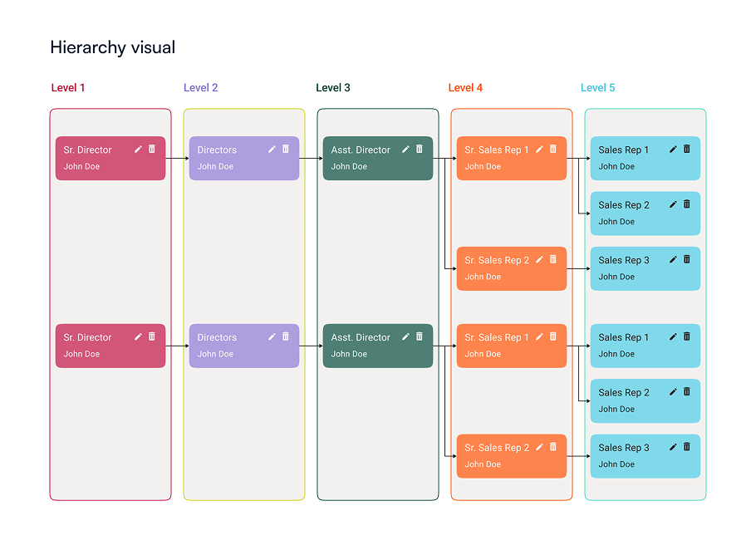
Task: Click 'Directors' title in lower group
Action: (x=217, y=337)
